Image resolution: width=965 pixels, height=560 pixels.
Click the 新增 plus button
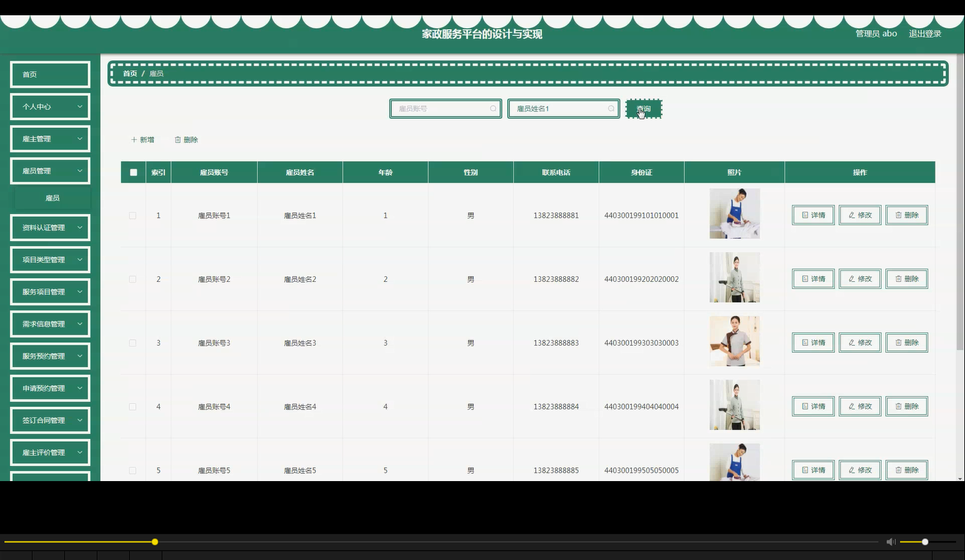143,140
